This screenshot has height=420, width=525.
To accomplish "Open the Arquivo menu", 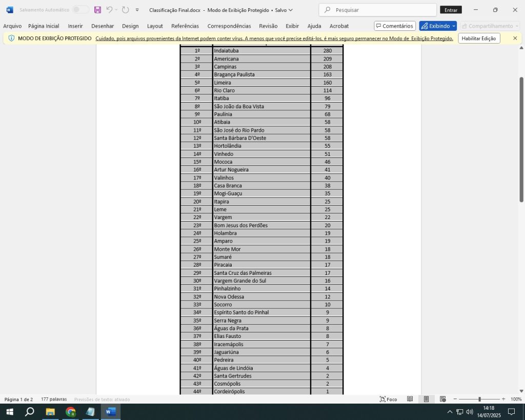I will pos(12,26).
